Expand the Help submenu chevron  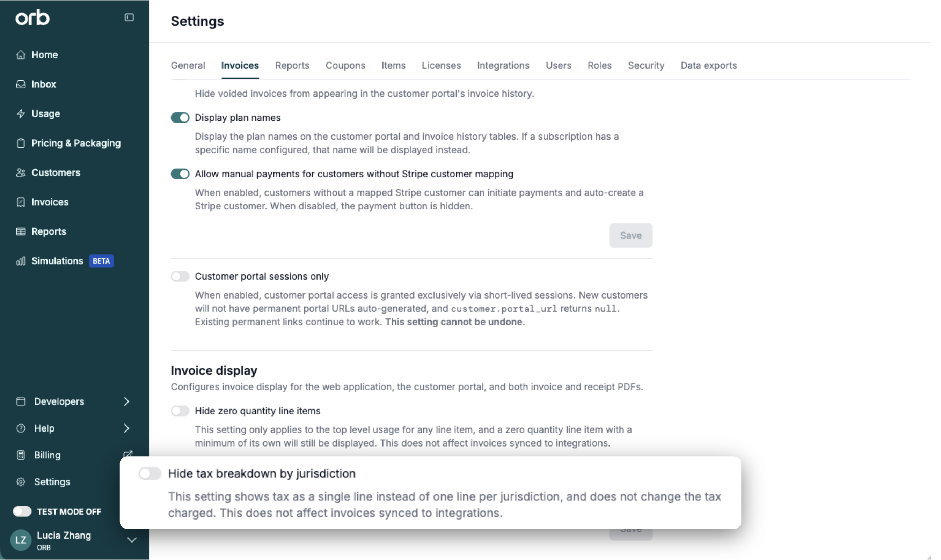coord(126,428)
